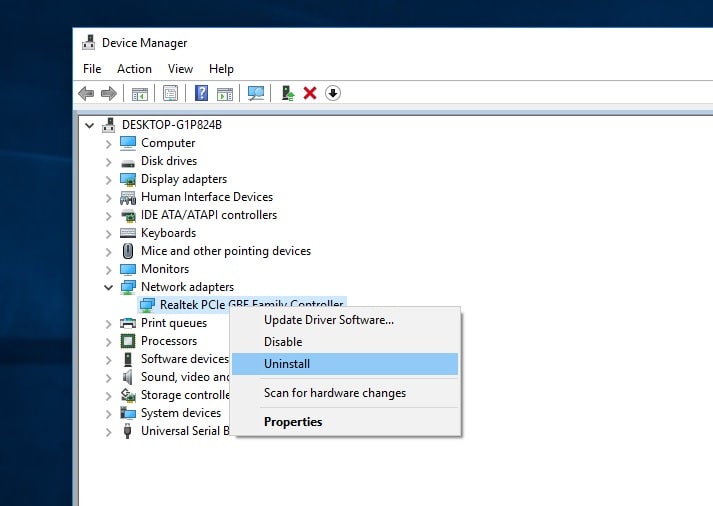Screen dimensions: 713x506
Task: Click the Realtek adapter device icon
Action: (x=147, y=305)
